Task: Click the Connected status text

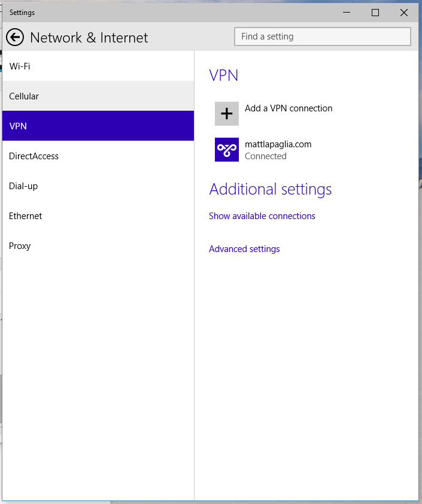Action: click(x=266, y=156)
